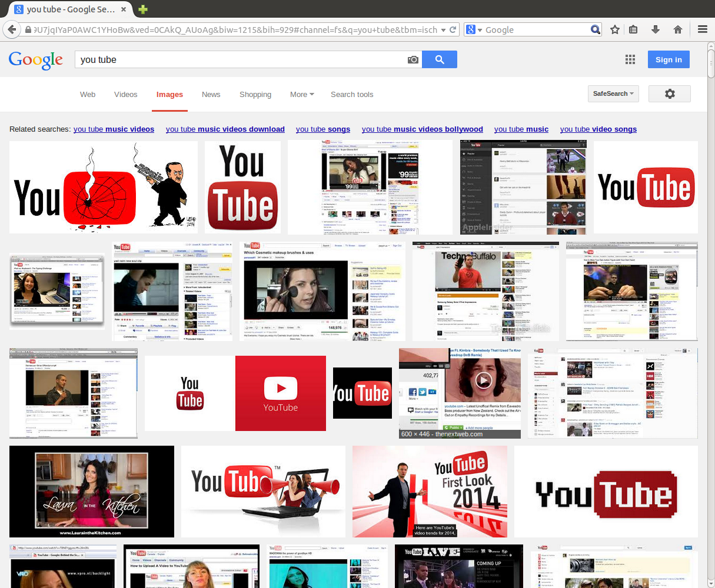Go to the browser home page
Viewport: 715px width, 588px height.
pos(678,29)
